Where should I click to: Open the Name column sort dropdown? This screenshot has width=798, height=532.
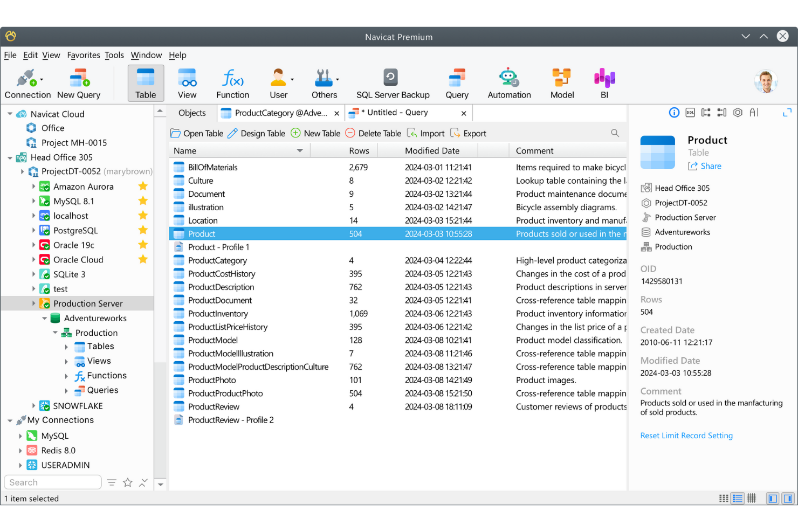(300, 150)
